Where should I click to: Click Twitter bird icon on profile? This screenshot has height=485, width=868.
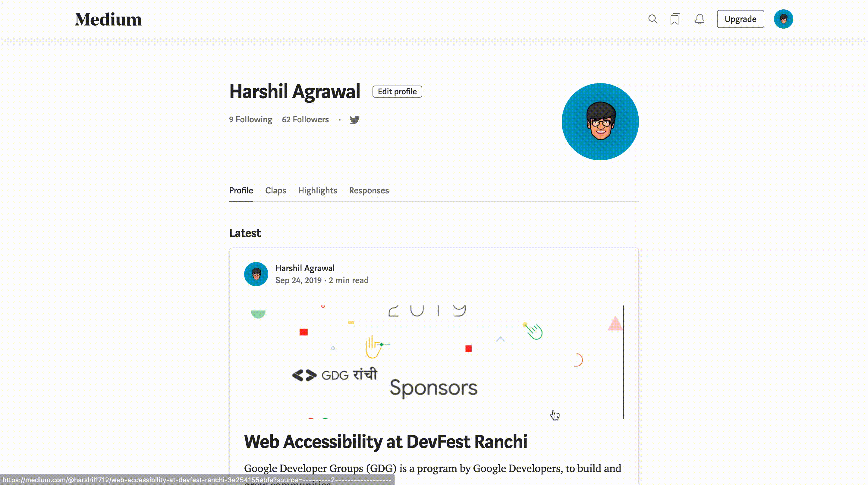coord(354,119)
